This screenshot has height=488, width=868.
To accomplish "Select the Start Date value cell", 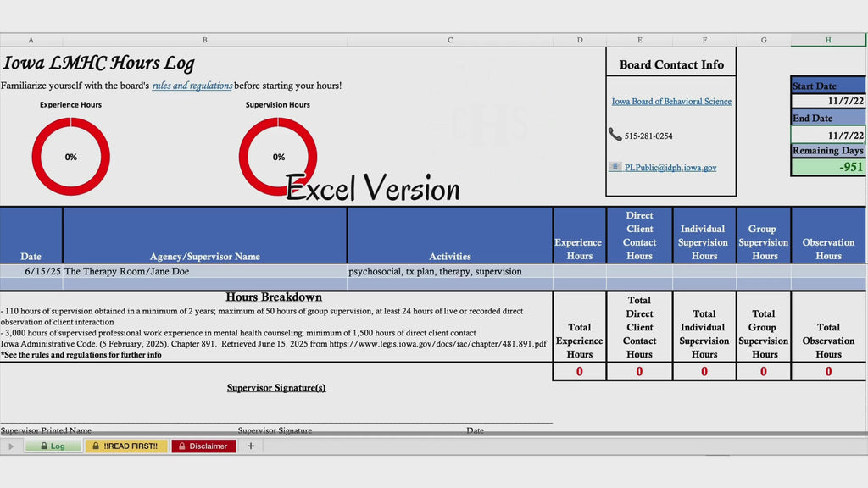I will coord(828,101).
